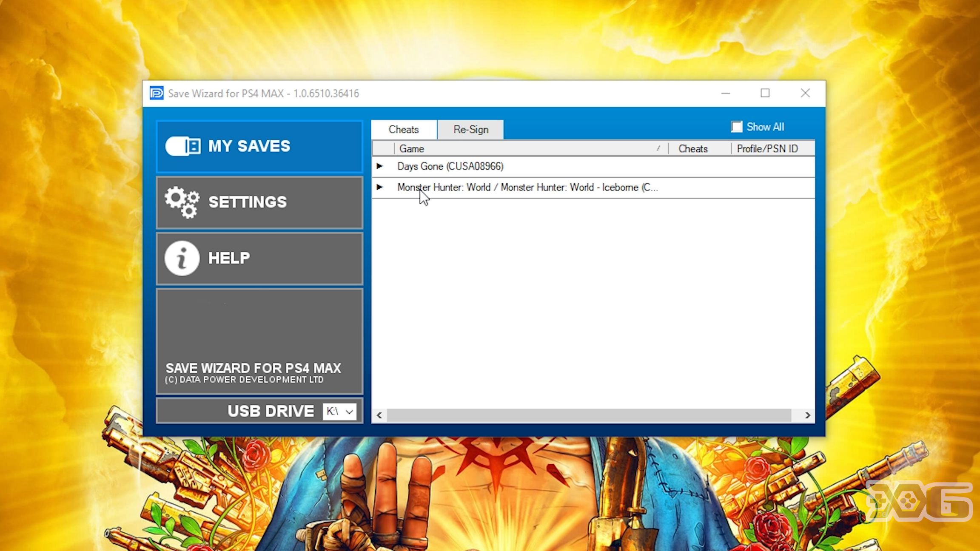Screen dimensions: 980x551
Task: Click the MY SAVES navigation icon
Action: pyautogui.click(x=182, y=146)
